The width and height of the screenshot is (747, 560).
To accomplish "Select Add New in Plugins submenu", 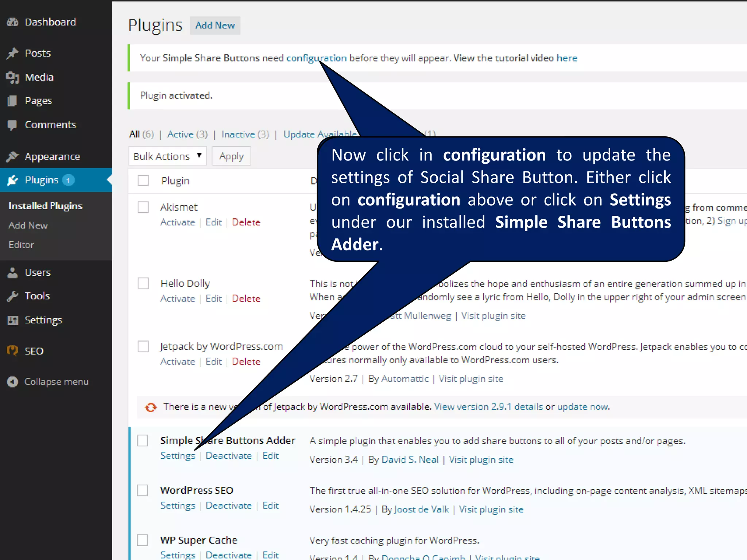I will (x=28, y=225).
